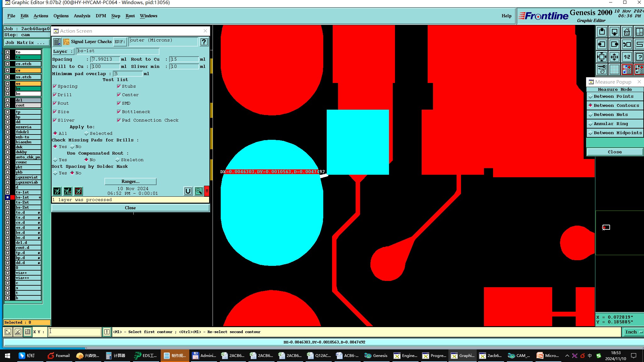Screen dimensions: 644x362
Task: Click the U units icon in the action screen
Action: coord(188,191)
